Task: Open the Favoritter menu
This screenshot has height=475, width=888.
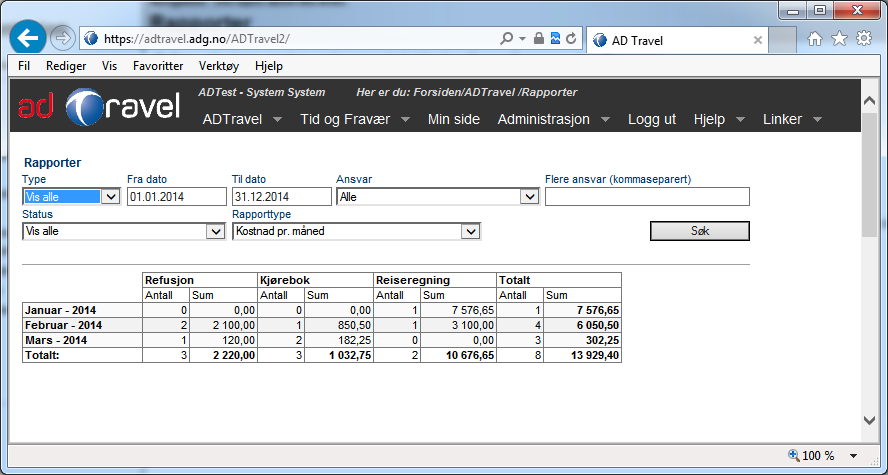Action: 158,66
